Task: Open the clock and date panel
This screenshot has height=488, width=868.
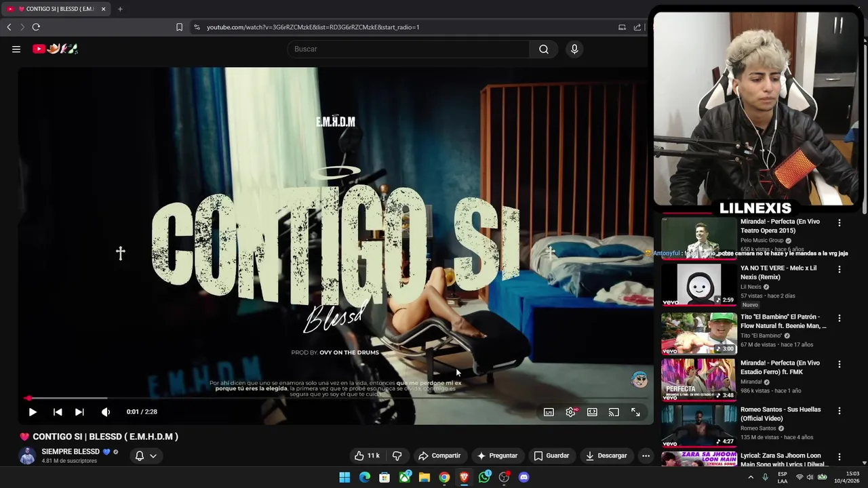Action: point(847,477)
